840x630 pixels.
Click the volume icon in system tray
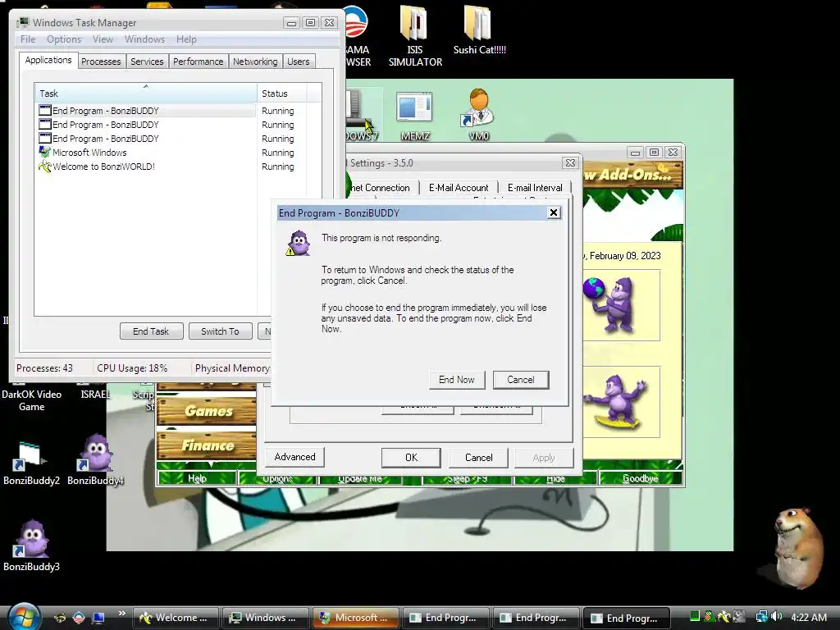[x=777, y=617]
